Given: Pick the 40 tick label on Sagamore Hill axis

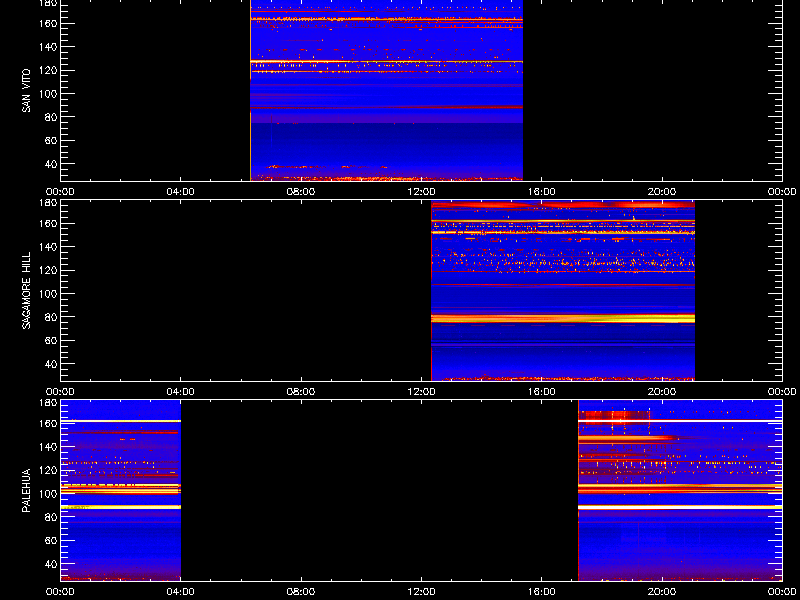Looking at the screenshot, I should [52, 364].
